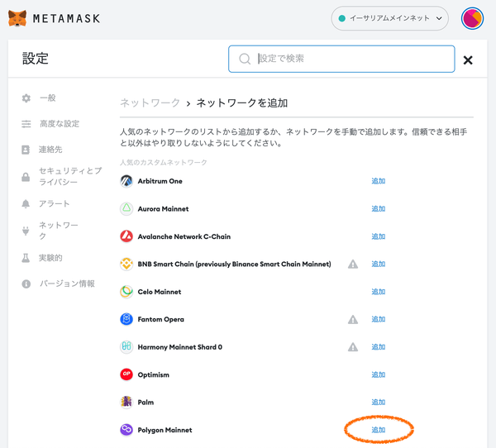
Task: Open the ネットワーク sidebar tab
Action: click(58, 231)
